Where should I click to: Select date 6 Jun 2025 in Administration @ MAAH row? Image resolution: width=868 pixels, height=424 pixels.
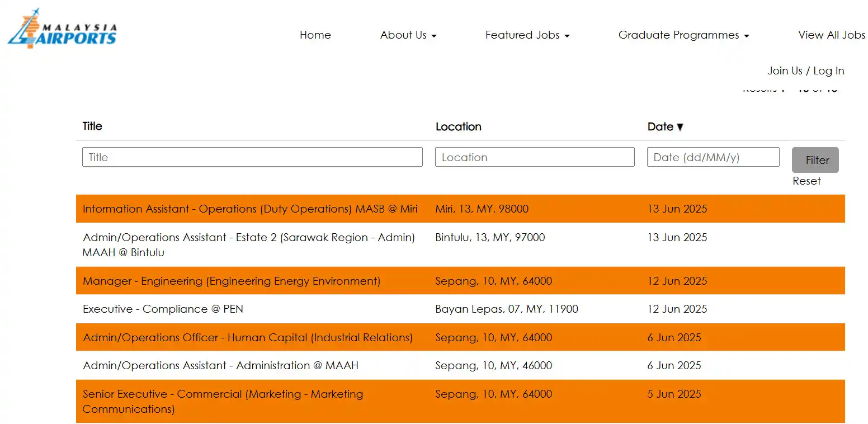(x=674, y=365)
